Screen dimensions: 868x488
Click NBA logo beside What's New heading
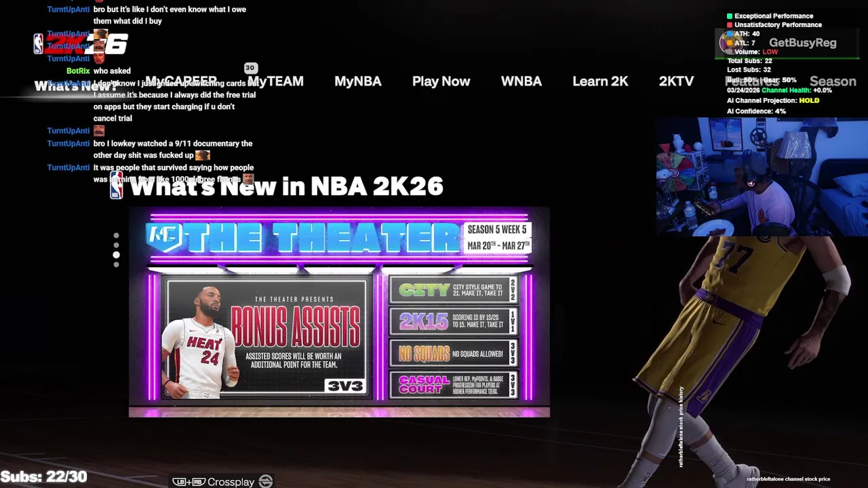(x=117, y=185)
